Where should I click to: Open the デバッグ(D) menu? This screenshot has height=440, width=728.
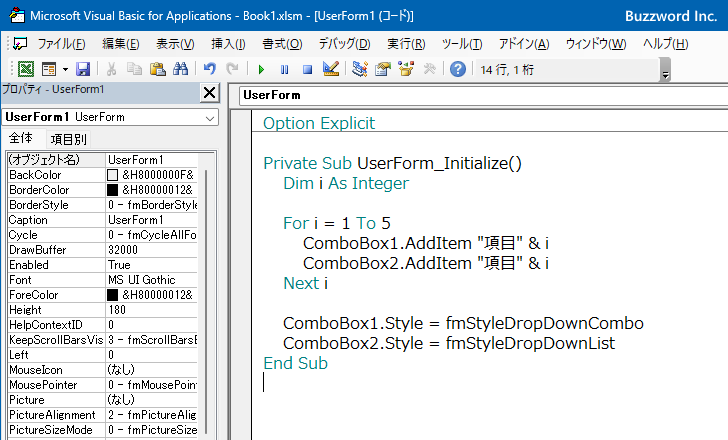tap(344, 44)
